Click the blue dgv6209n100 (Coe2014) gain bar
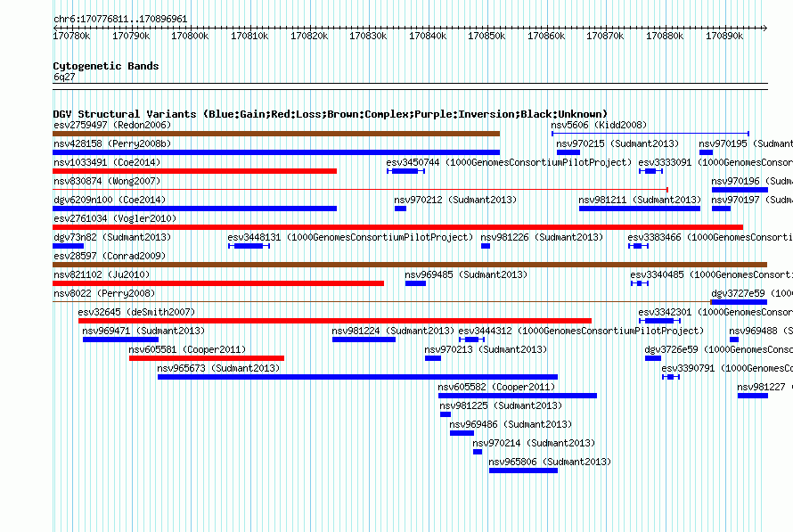This screenshot has width=793, height=532. pyautogui.click(x=195, y=209)
